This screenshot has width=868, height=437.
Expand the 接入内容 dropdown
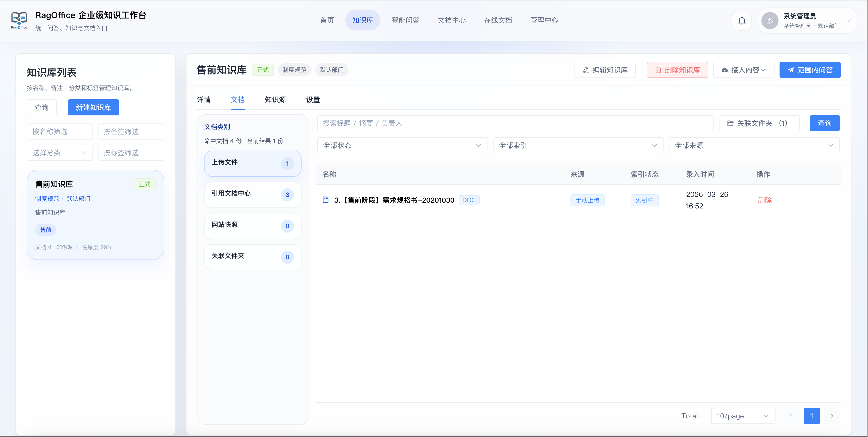pyautogui.click(x=744, y=70)
